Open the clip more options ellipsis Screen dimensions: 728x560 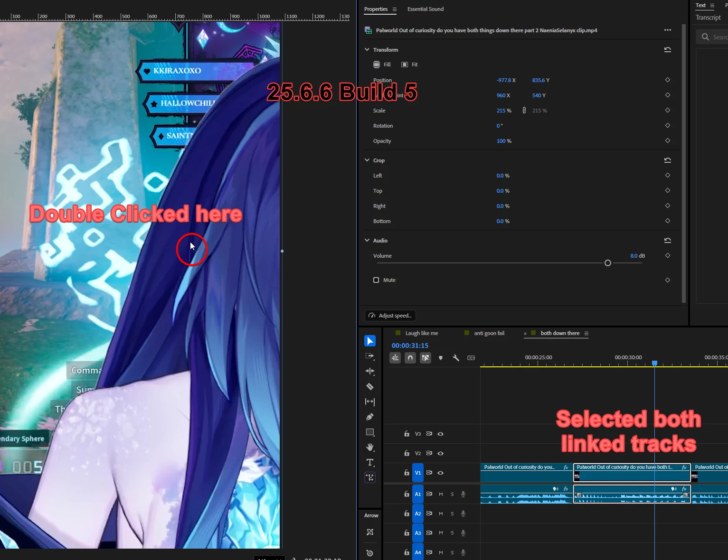(x=668, y=30)
